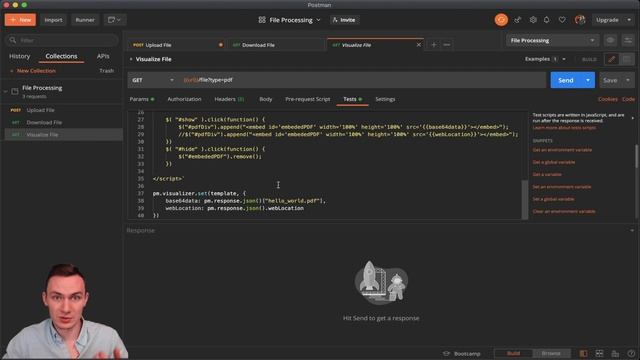Click the search magnifier in sidebar filter

pos(13,40)
